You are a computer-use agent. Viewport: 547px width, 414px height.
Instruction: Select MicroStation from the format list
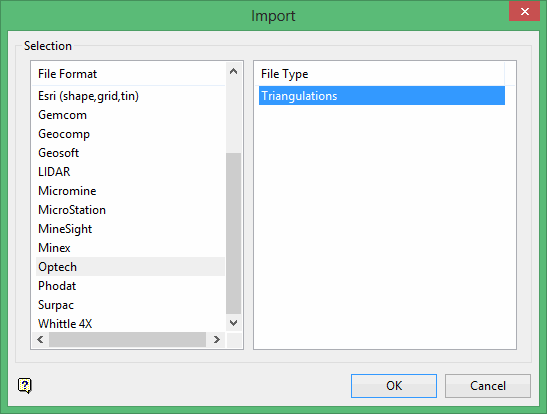coord(130,210)
